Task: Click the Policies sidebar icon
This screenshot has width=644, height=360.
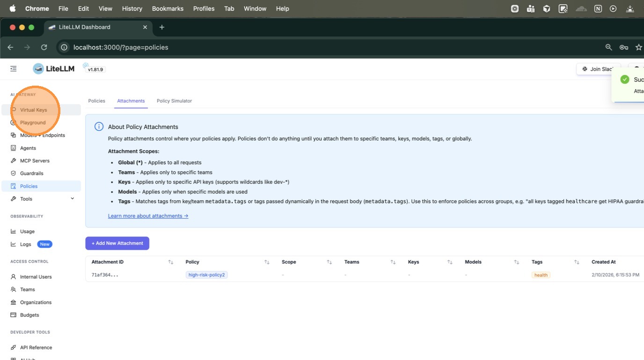Action: (x=14, y=186)
